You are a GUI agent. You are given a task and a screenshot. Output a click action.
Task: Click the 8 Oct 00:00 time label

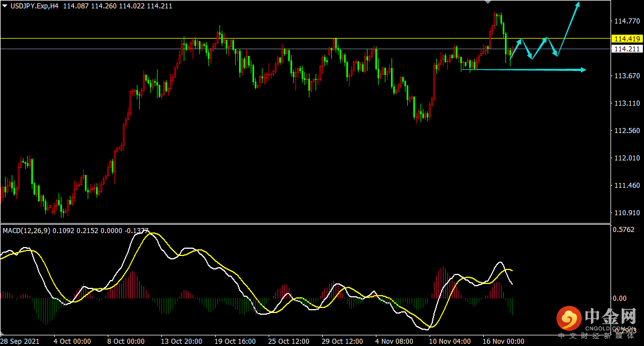tap(126, 342)
